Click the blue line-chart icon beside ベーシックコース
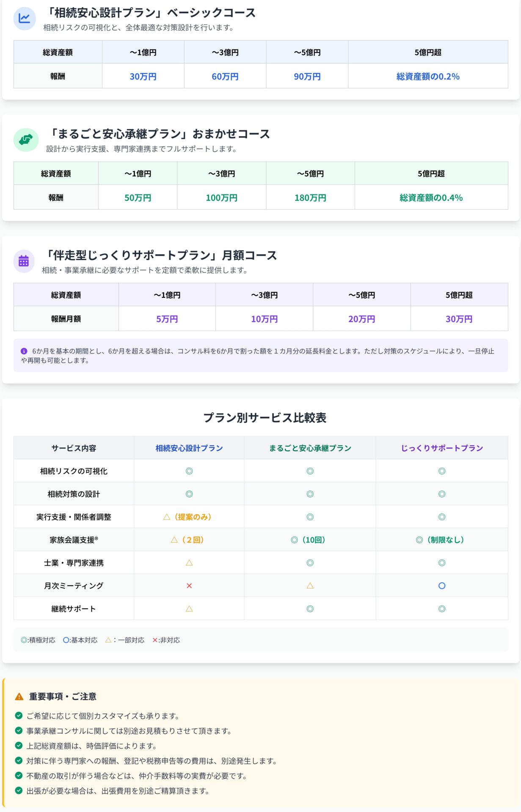The width and height of the screenshot is (521, 812). click(24, 19)
